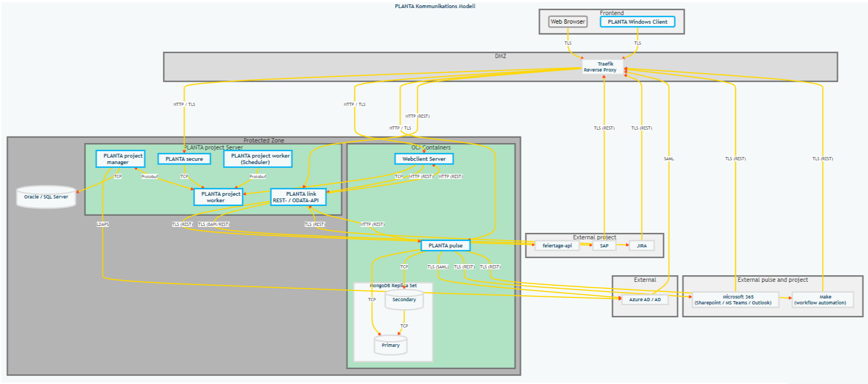Screen dimensions: 868x384
Task: Select the Microsoft 365 node
Action: click(x=733, y=300)
